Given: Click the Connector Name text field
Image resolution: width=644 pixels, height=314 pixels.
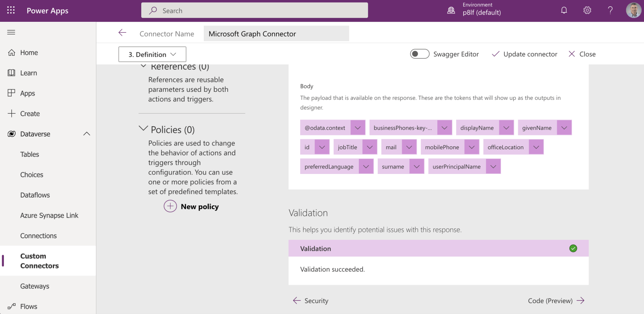Looking at the screenshot, I should click(x=276, y=34).
